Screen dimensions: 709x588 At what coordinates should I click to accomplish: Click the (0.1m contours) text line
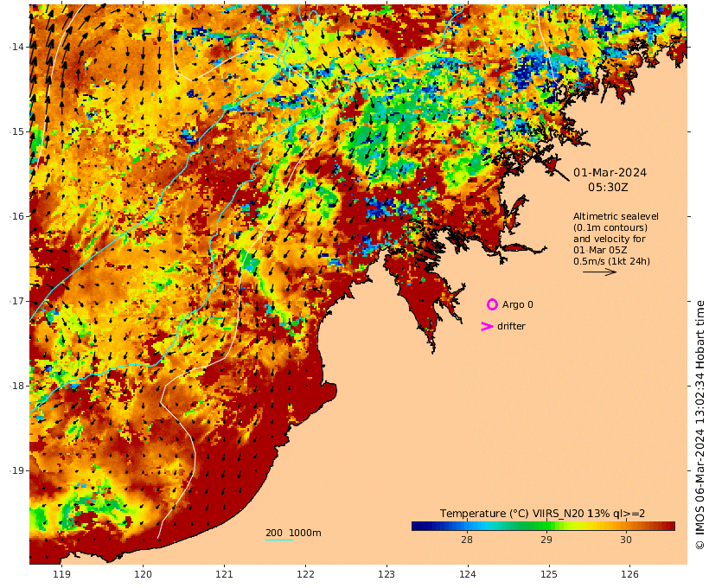point(610,227)
